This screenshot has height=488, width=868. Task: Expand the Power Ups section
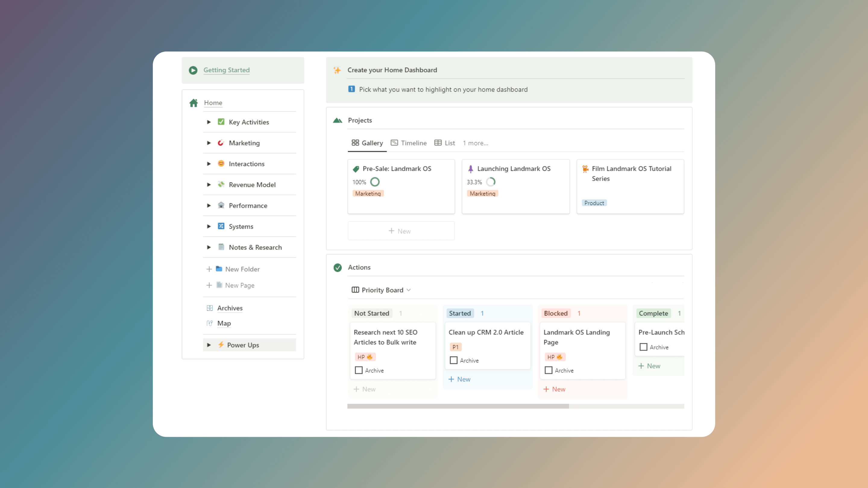209,345
